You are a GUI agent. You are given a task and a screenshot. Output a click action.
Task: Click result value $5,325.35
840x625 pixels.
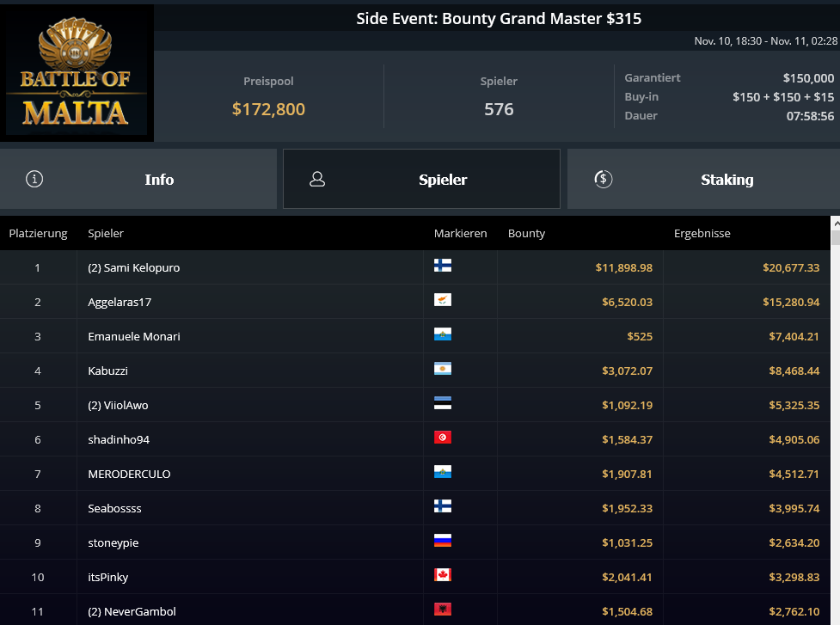pos(794,405)
